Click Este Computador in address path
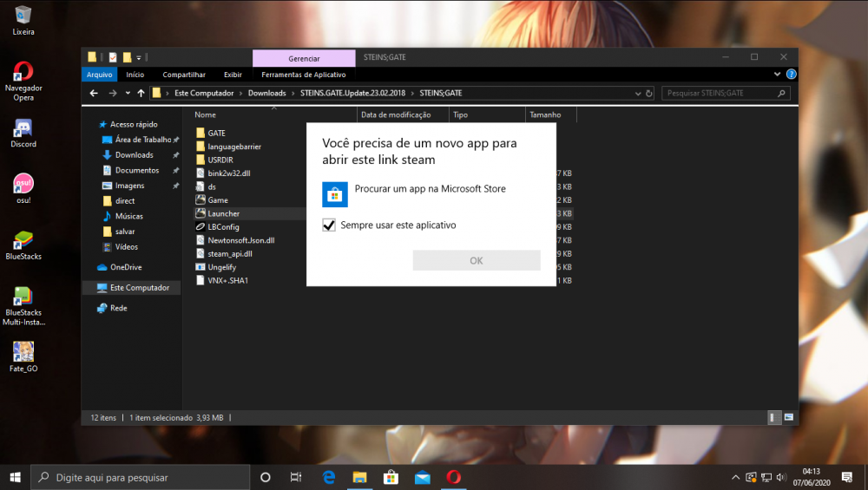The width and height of the screenshot is (868, 490). pyautogui.click(x=204, y=93)
